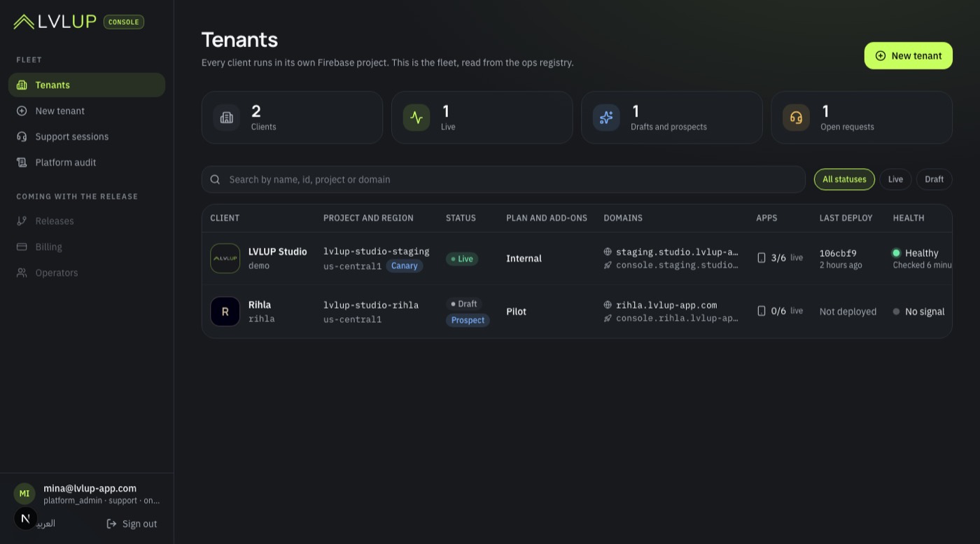Switch language to العربية

coord(45,524)
